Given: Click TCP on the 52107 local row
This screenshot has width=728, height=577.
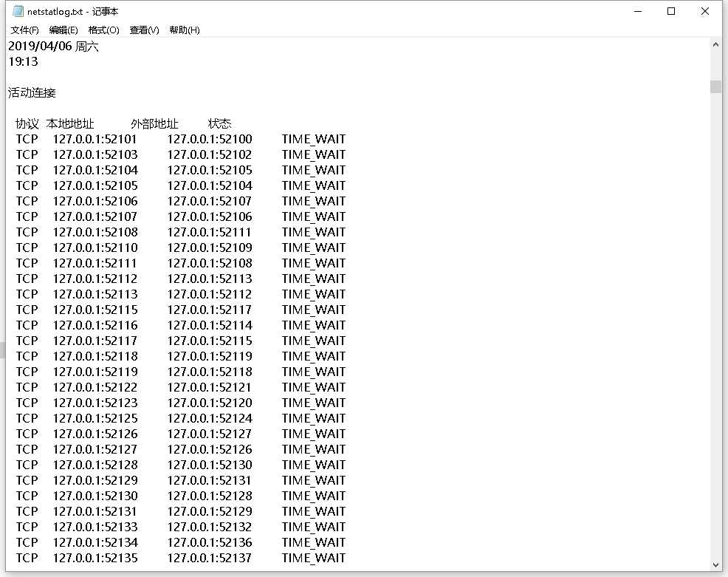Looking at the screenshot, I should click(x=27, y=217).
